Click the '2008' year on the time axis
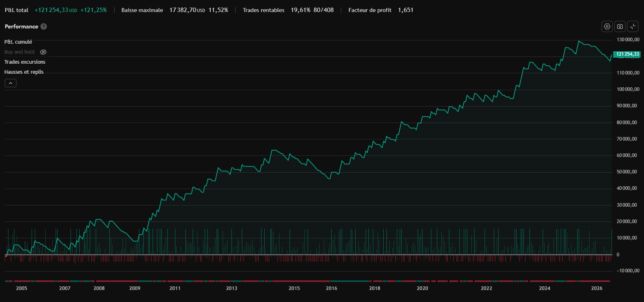 coord(99,288)
